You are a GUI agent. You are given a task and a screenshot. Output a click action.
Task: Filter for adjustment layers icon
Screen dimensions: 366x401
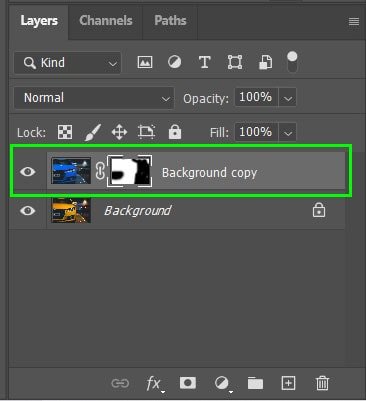(174, 62)
